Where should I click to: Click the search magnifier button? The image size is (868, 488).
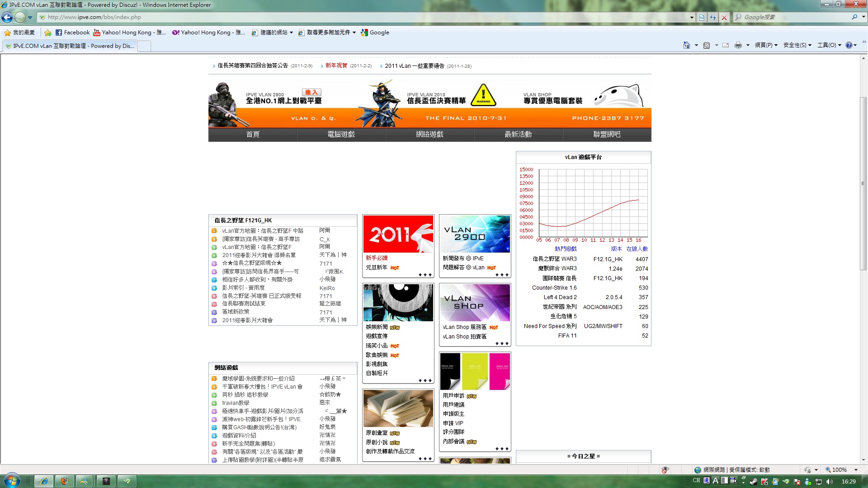(x=854, y=17)
